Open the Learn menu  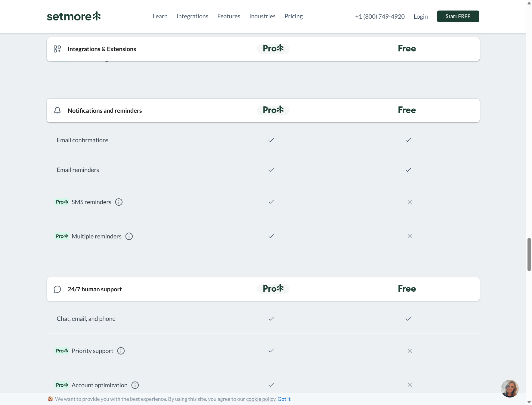160,16
